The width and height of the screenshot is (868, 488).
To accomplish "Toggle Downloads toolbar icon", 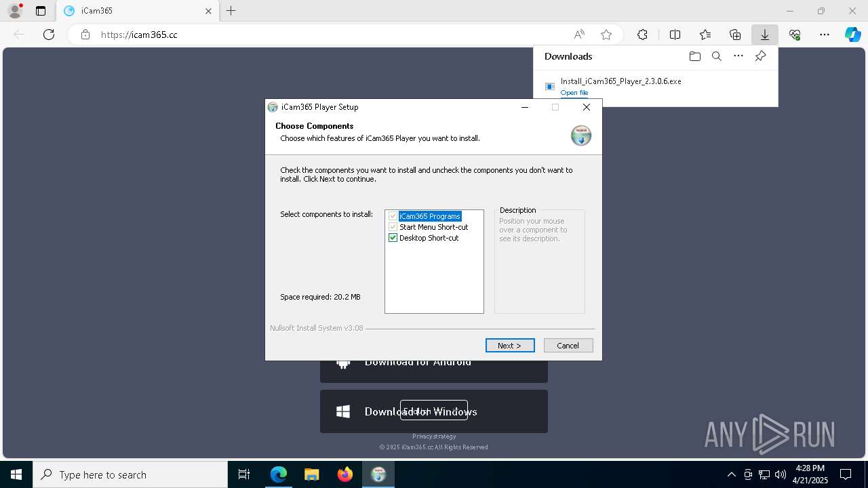I will click(x=765, y=35).
